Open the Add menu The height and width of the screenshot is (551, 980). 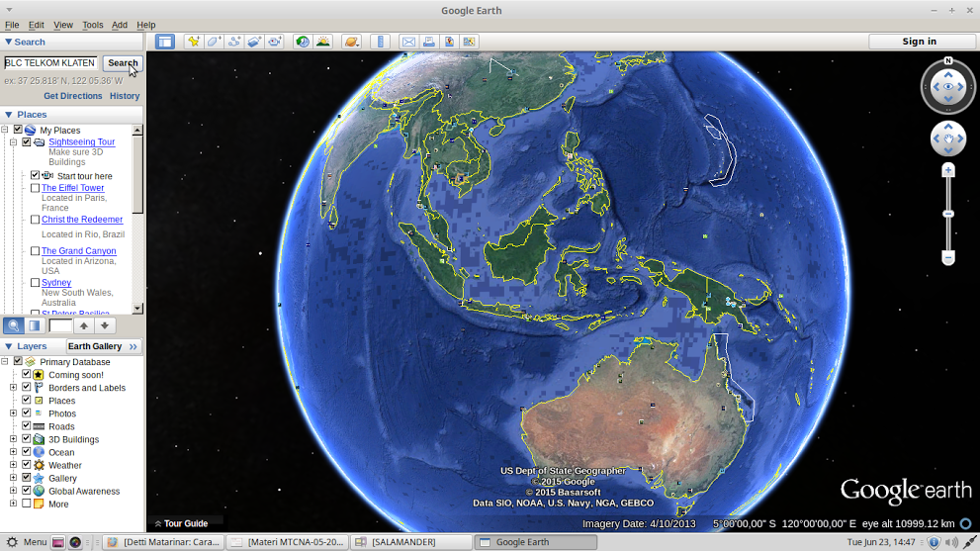pyautogui.click(x=120, y=25)
